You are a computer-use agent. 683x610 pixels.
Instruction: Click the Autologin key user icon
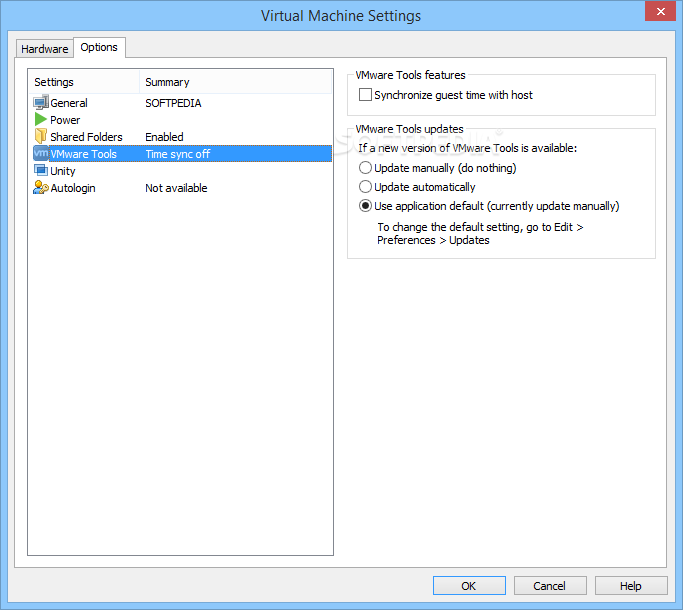41,187
